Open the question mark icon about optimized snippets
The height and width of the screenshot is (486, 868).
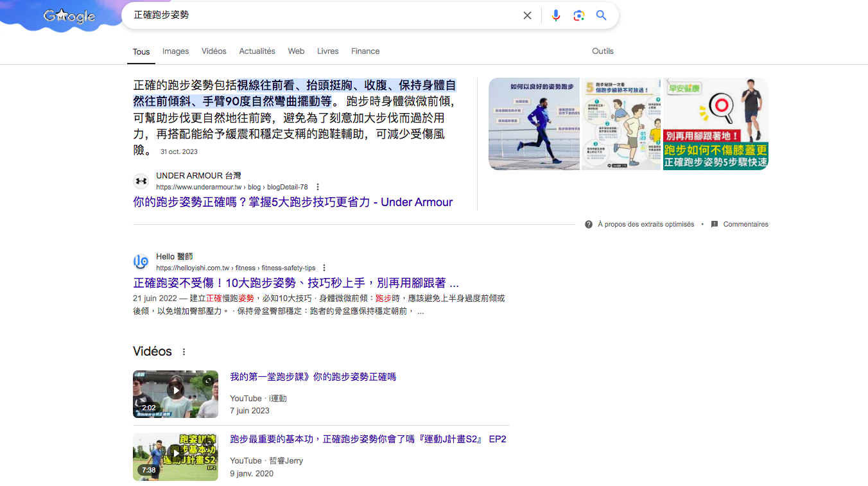(588, 224)
